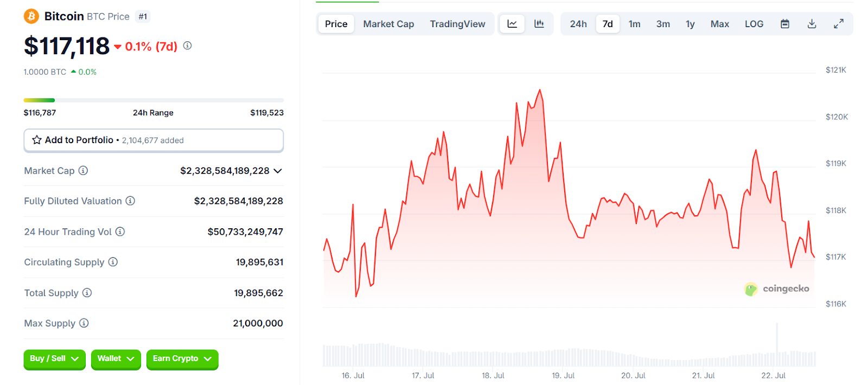This screenshot has height=385, width=868.
Task: Click the 19. Jul date label
Action: point(563,375)
